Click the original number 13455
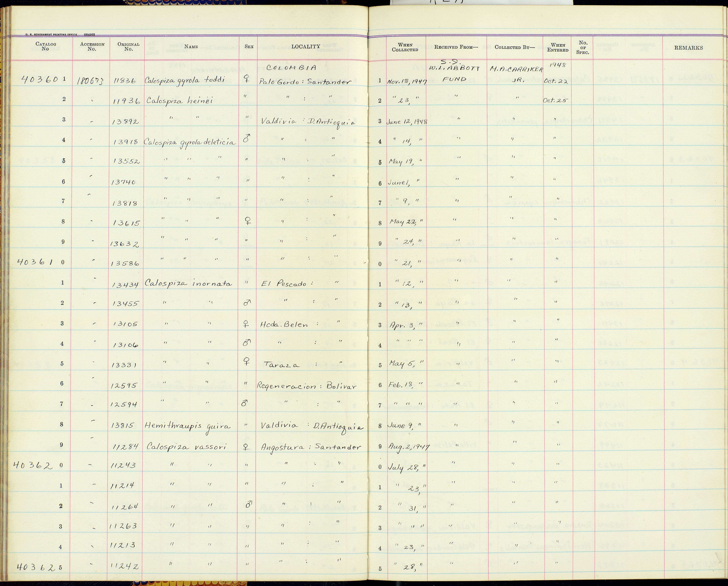This screenshot has height=586, width=728. pyautogui.click(x=125, y=304)
